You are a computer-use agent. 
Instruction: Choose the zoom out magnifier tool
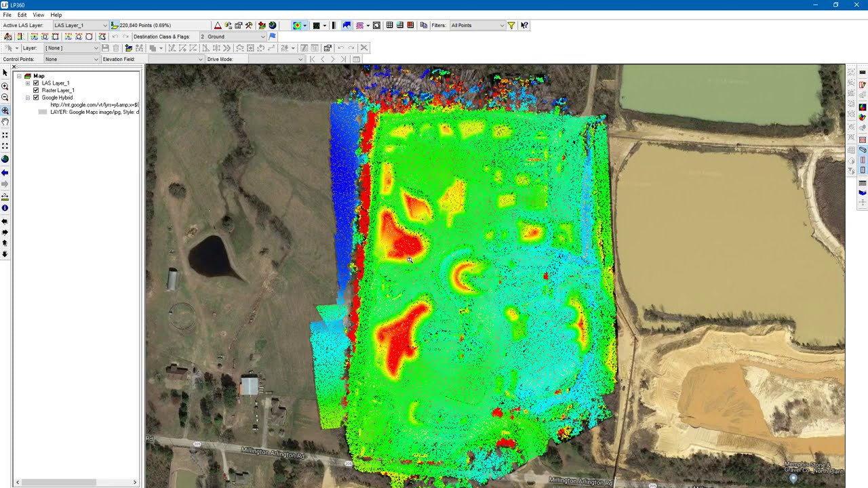(5, 98)
